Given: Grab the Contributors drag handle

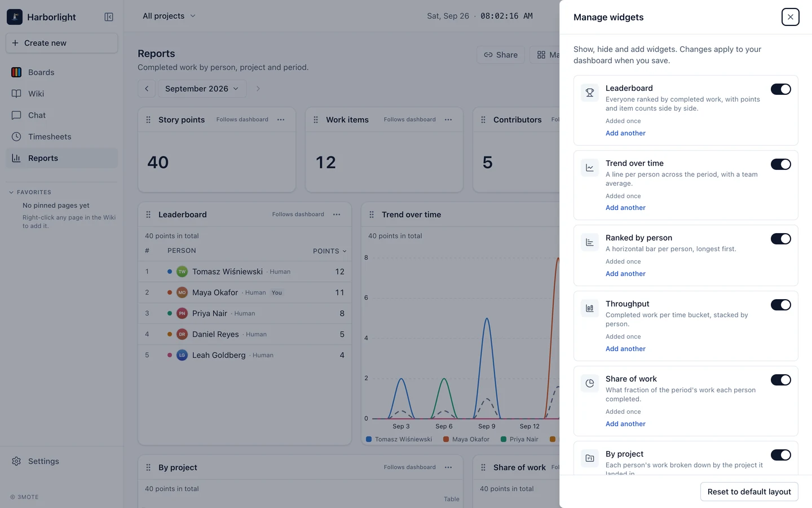Looking at the screenshot, I should [483, 120].
